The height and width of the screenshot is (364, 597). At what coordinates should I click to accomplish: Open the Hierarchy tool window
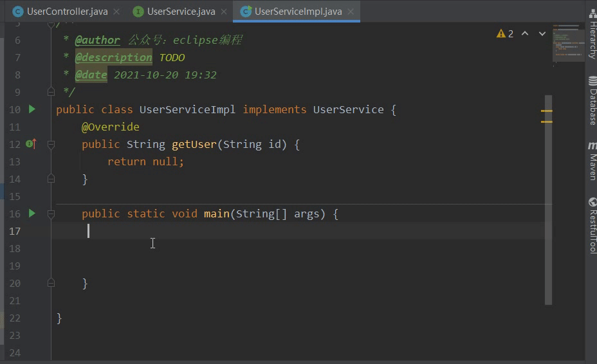[x=592, y=33]
